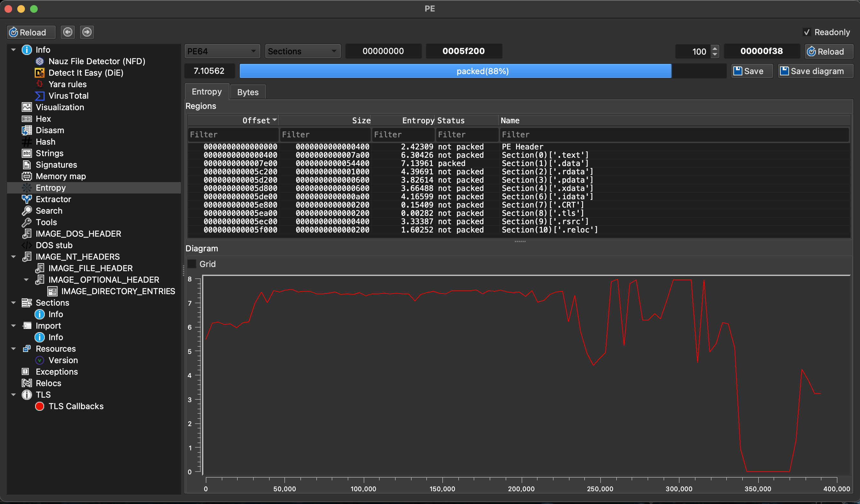Click the Offset column filter field

point(233,135)
